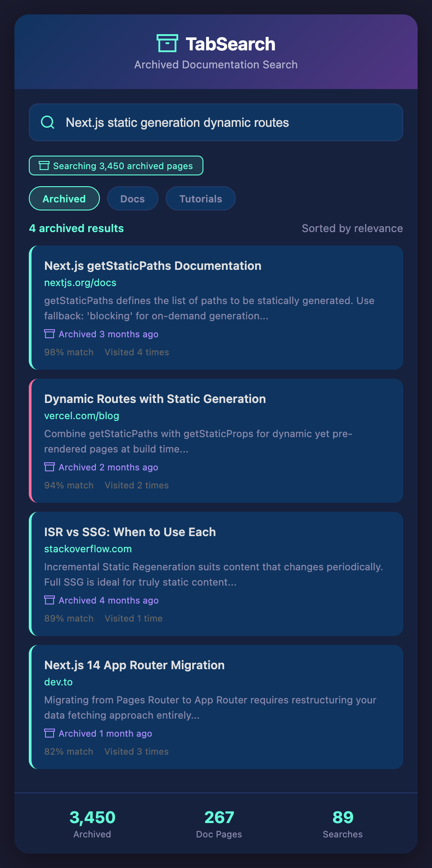Follow the stackoverflow.com result link
This screenshot has height=868, width=432.
point(88,549)
